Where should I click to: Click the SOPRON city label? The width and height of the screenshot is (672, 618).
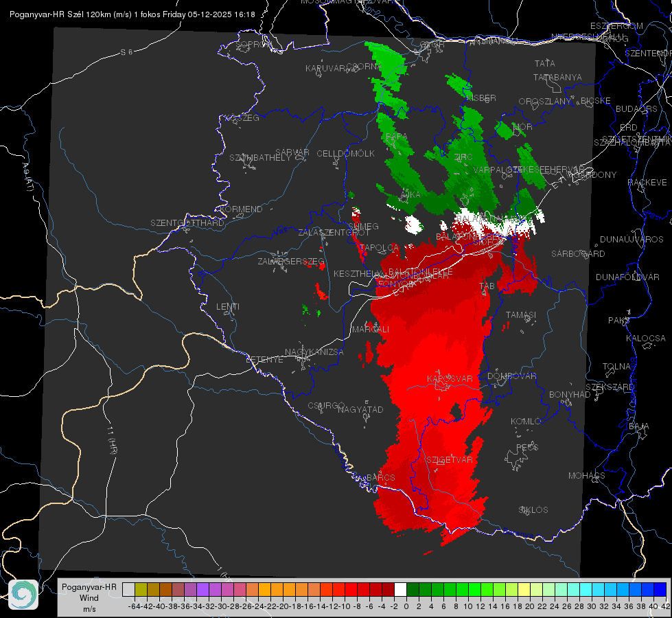click(x=253, y=44)
